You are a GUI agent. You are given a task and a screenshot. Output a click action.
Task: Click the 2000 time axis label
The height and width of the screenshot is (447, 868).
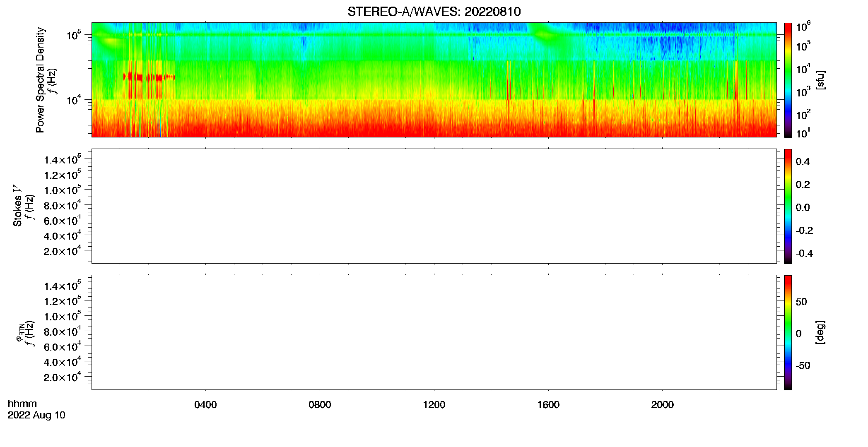click(x=662, y=405)
